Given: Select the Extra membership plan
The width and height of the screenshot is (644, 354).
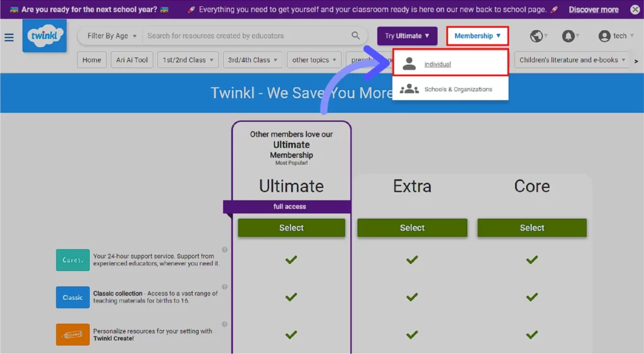Looking at the screenshot, I should tap(412, 228).
